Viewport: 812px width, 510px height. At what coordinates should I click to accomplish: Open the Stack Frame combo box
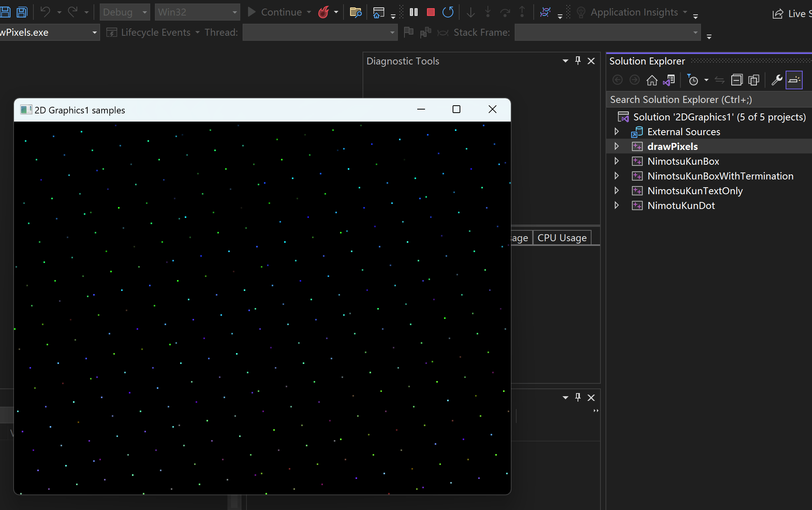coord(607,32)
